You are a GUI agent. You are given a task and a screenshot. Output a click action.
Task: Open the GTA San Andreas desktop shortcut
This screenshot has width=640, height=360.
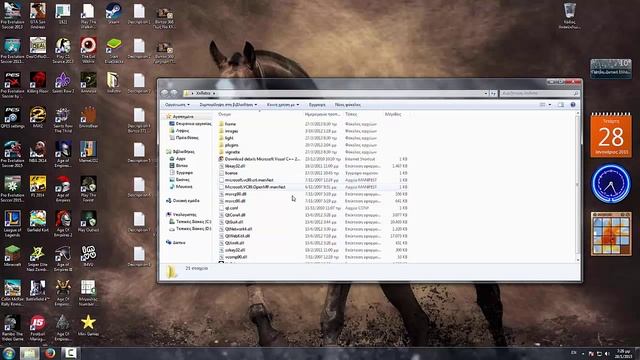pos(38,15)
